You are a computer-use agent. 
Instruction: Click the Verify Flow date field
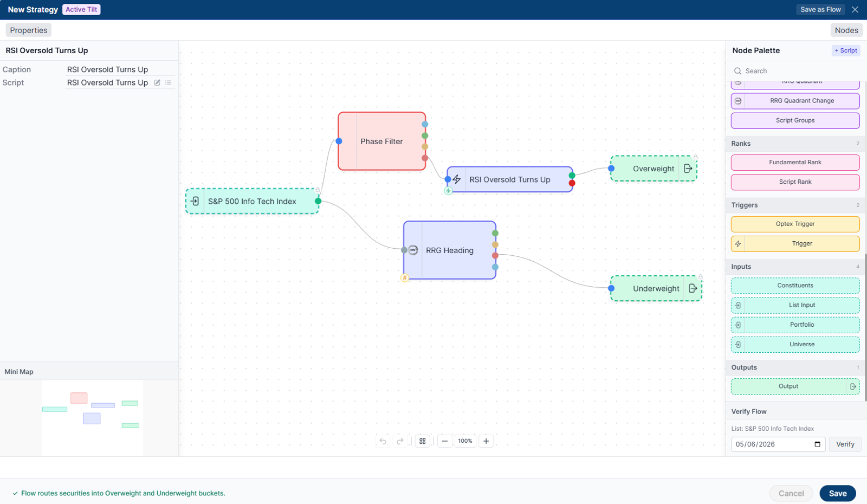(x=778, y=444)
